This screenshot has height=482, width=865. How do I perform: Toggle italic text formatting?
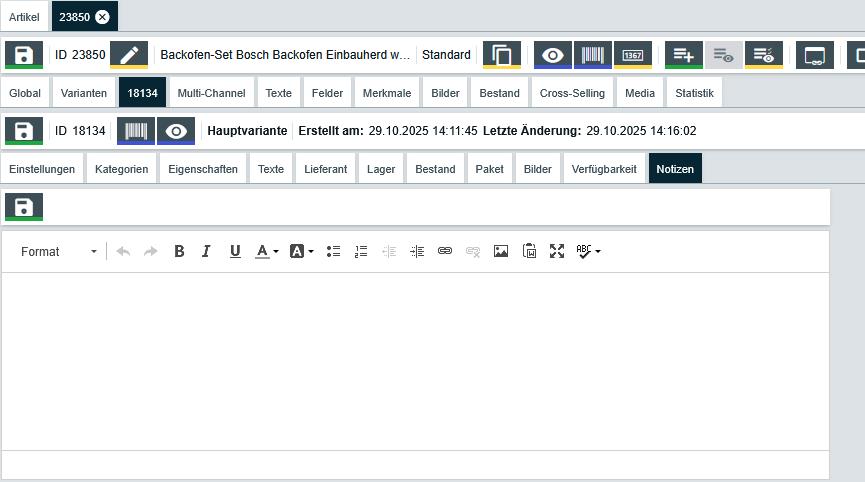pyautogui.click(x=206, y=251)
